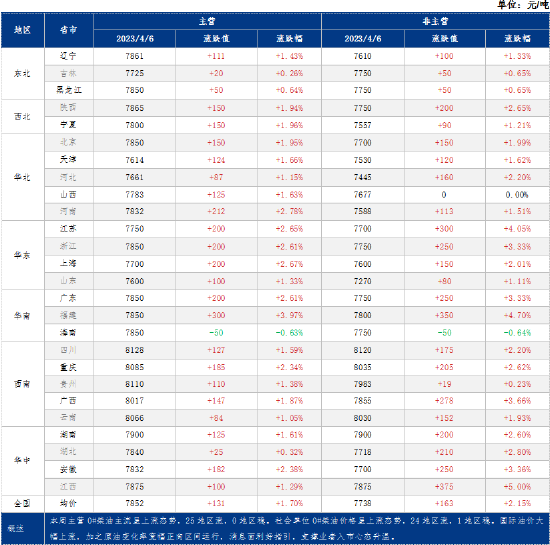Click the 天津 province cell
The width and height of the screenshot is (550, 545).
[x=68, y=160]
